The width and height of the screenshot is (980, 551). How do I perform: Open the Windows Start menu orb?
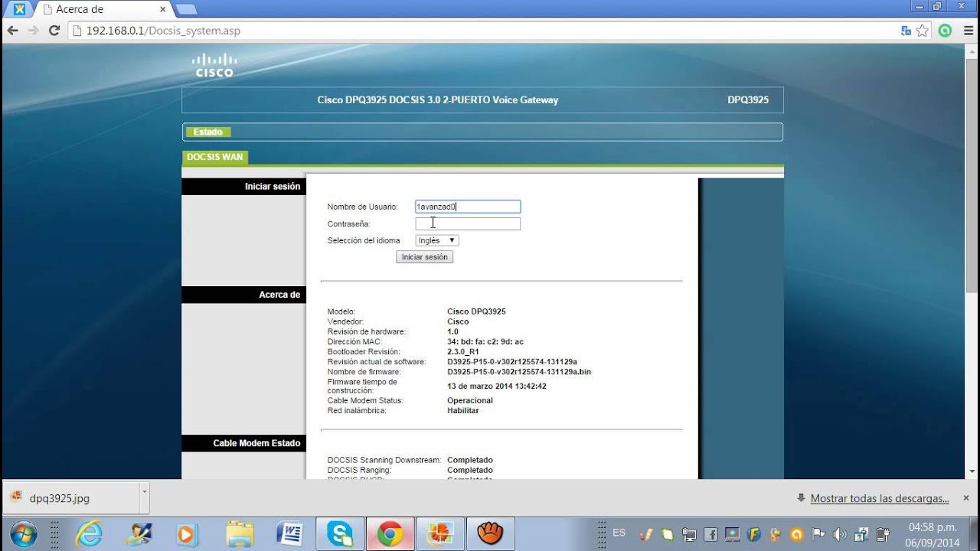[x=23, y=533]
